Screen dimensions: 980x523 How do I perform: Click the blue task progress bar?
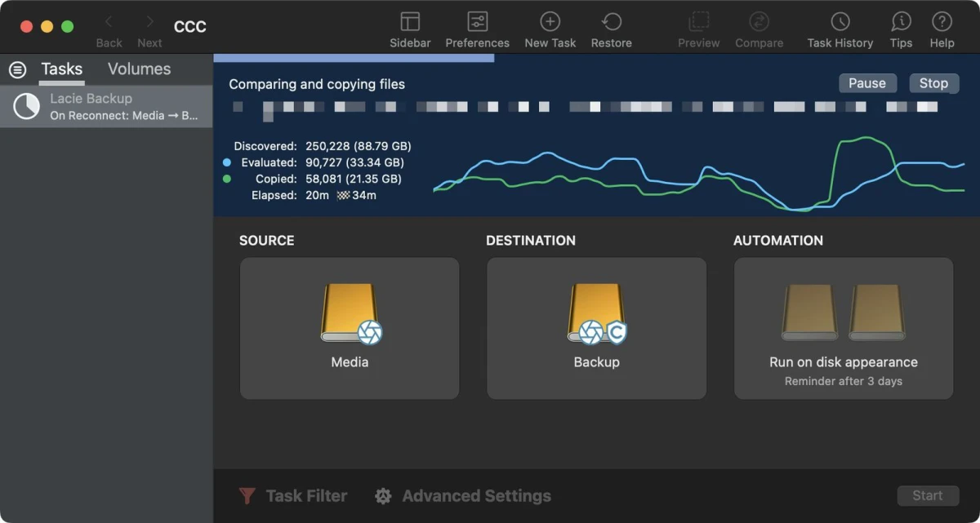[x=354, y=58]
